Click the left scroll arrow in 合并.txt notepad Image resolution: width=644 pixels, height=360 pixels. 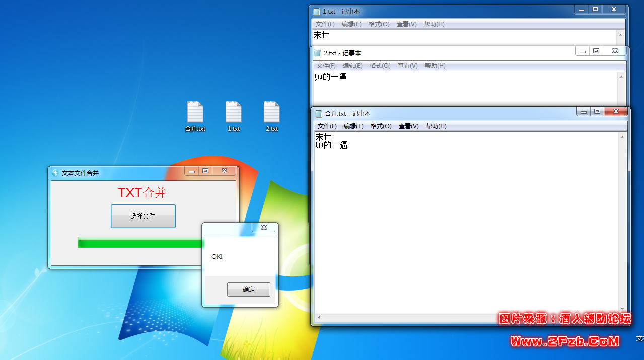click(318, 318)
